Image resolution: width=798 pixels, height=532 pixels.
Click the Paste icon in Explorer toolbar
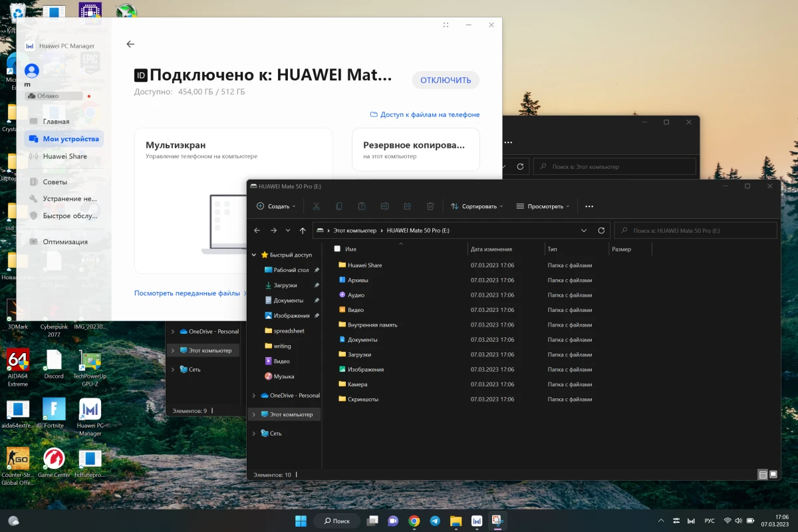362,206
